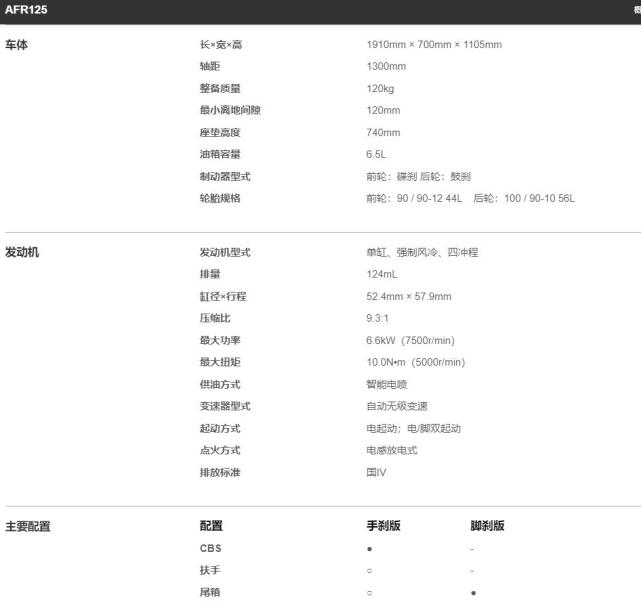Click the 轮胎规格 row label
Screen dimensions: 641x602
click(x=220, y=199)
